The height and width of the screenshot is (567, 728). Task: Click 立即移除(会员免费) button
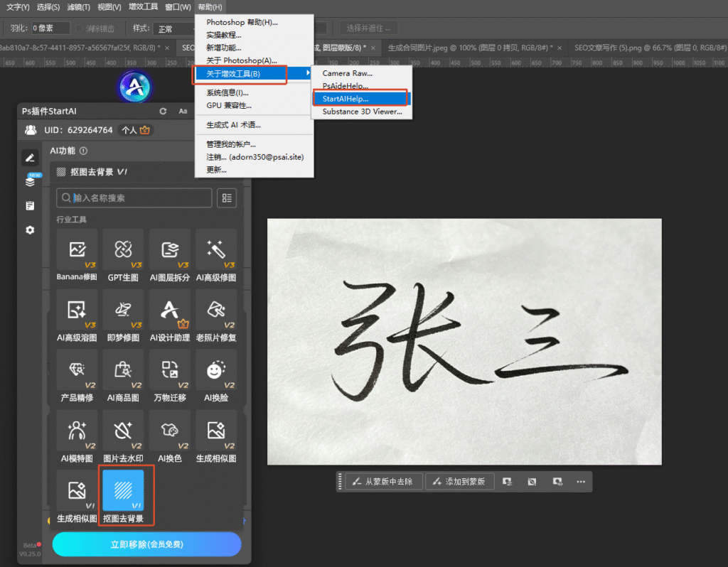[x=146, y=544]
